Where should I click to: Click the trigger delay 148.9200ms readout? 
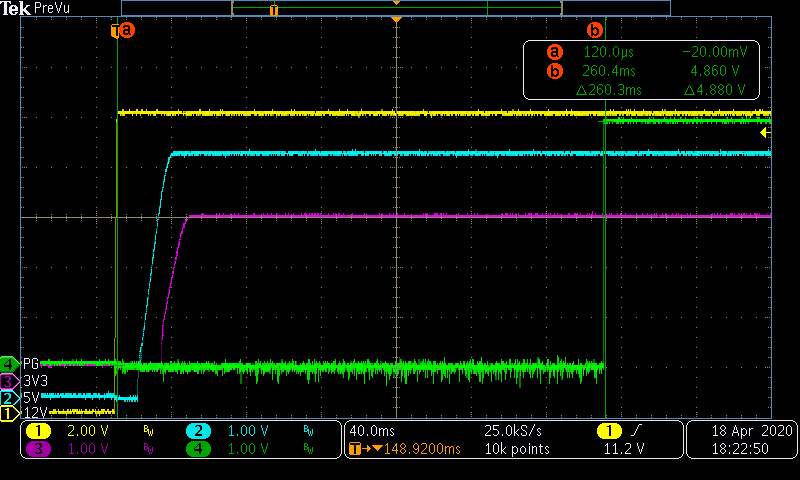(390, 449)
